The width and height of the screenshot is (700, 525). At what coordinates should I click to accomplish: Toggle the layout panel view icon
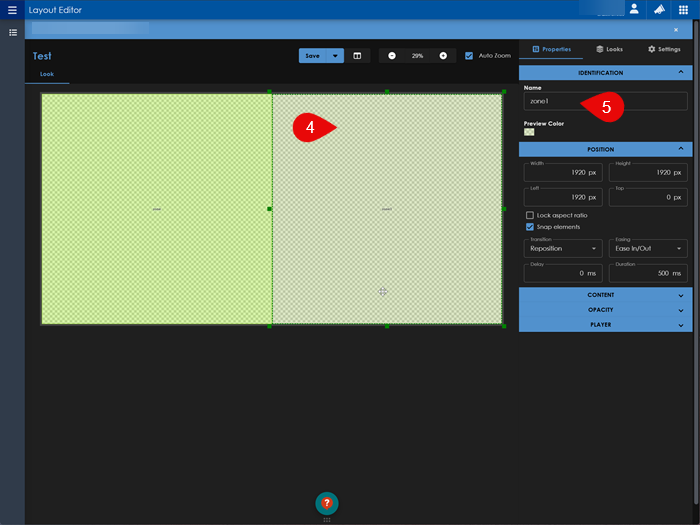357,56
